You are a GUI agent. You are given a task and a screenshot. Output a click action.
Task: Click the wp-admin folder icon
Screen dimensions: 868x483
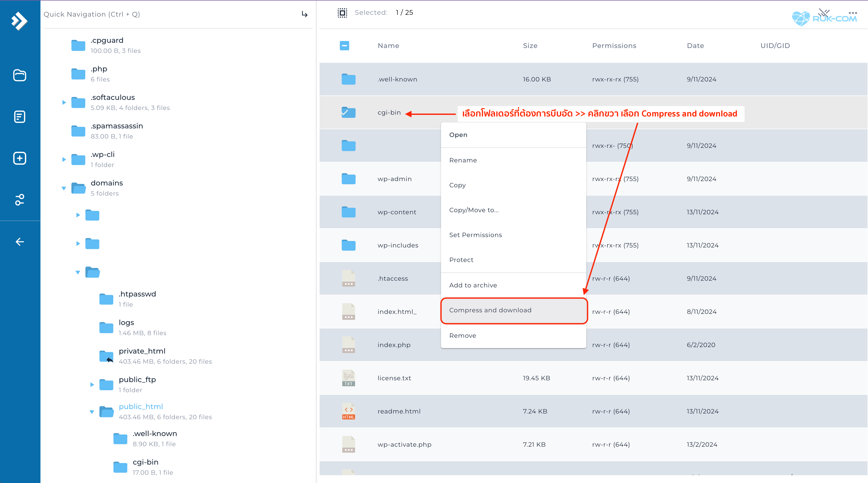348,179
